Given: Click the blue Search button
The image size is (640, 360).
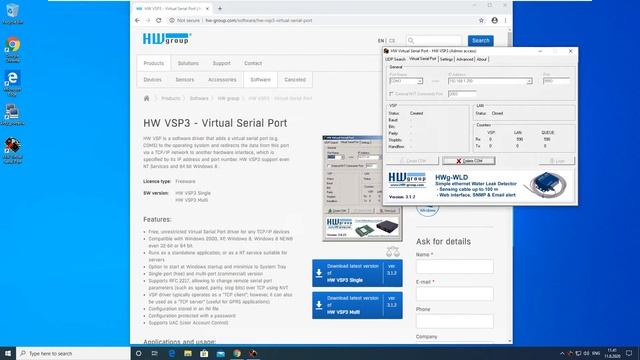Looking at the screenshot, I should click(480, 40).
